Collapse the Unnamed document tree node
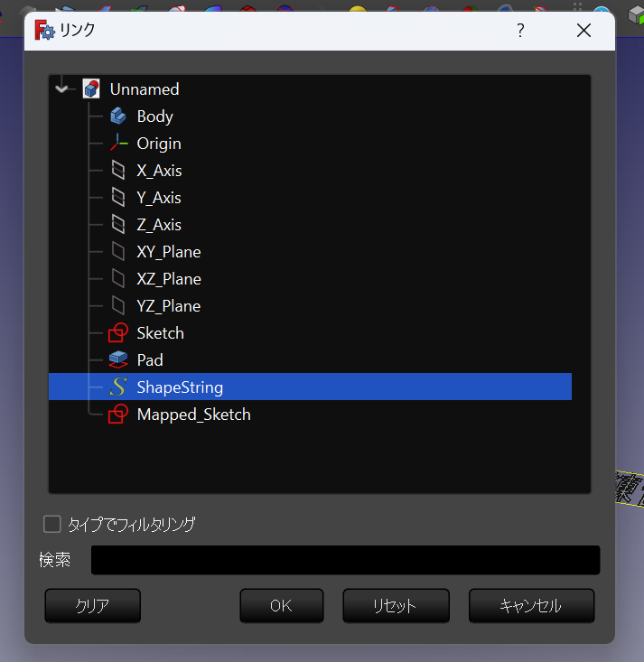Viewport: 644px width, 662px height. click(62, 89)
